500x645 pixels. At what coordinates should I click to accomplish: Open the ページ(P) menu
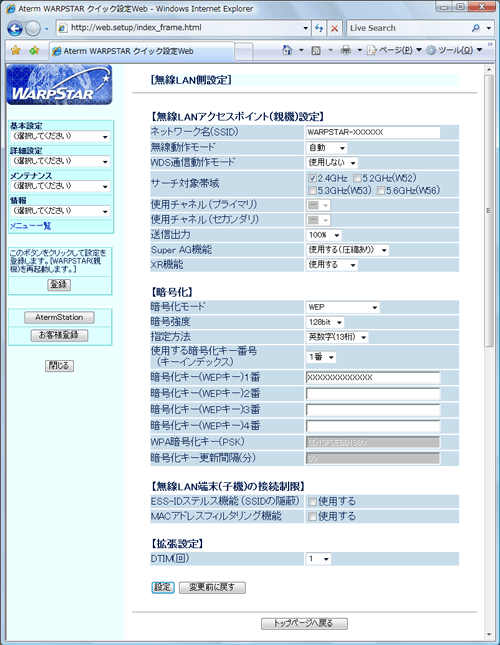click(394, 50)
